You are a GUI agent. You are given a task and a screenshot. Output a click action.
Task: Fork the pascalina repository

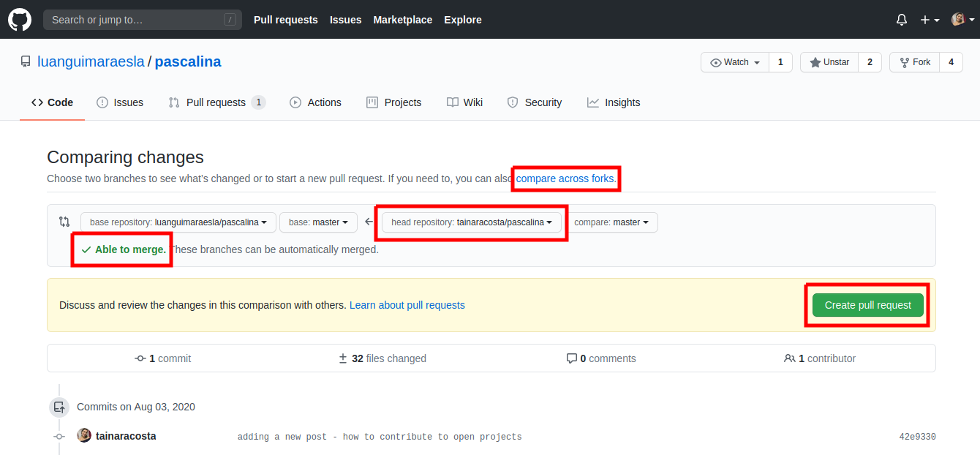[x=914, y=62]
